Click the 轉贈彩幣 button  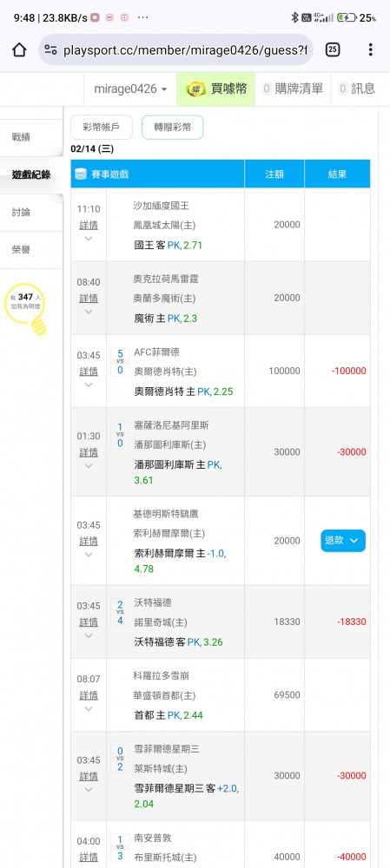[x=172, y=128]
